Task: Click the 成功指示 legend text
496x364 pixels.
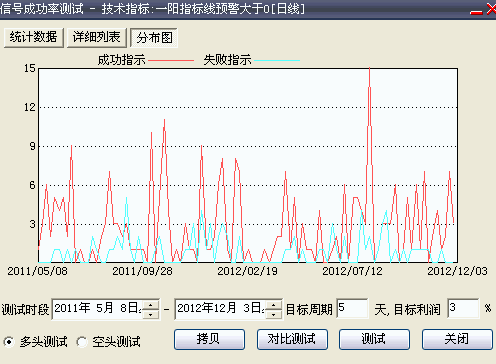Action: pyautogui.click(x=121, y=60)
